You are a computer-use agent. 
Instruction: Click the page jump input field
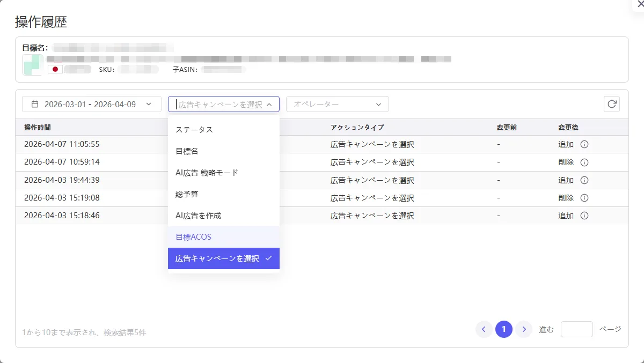pos(577,329)
